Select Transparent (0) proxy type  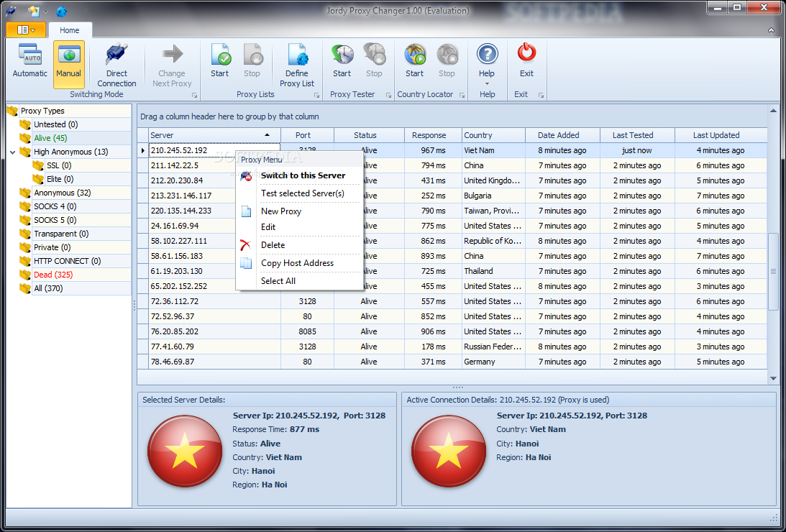tap(61, 234)
